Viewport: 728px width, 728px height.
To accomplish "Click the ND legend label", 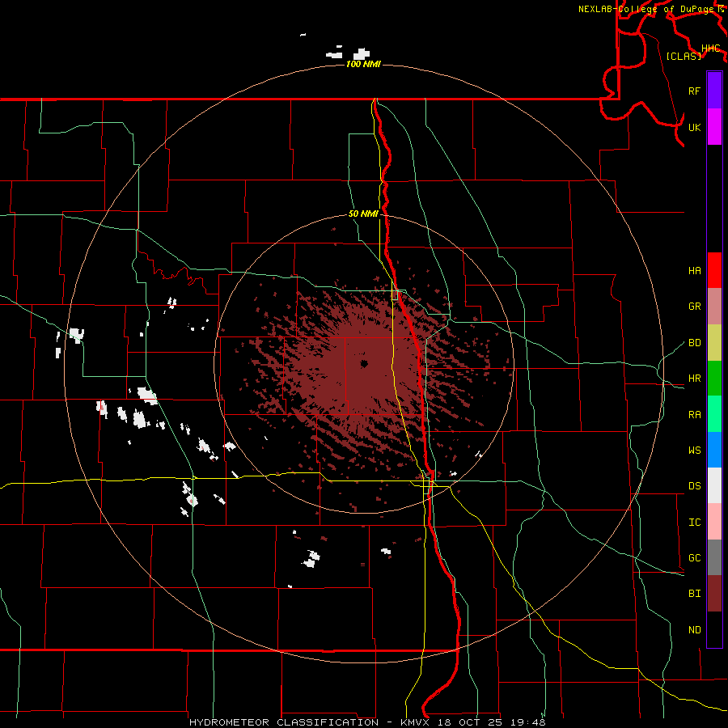I will pos(694,630).
